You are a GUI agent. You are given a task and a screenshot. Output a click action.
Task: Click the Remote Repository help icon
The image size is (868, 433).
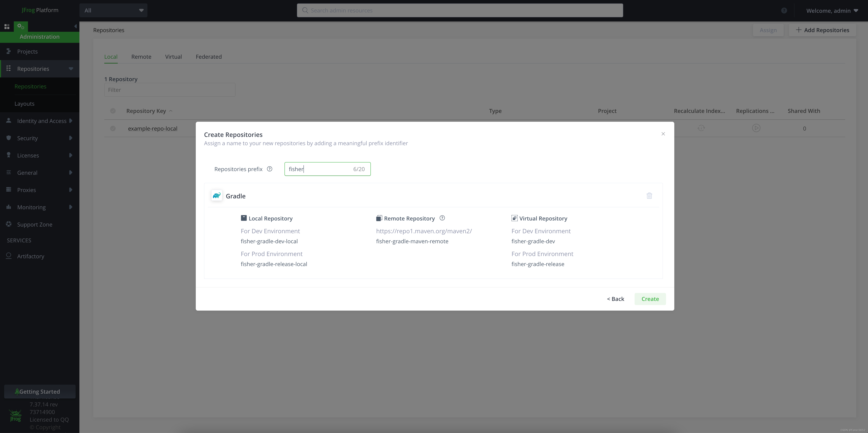pos(442,218)
